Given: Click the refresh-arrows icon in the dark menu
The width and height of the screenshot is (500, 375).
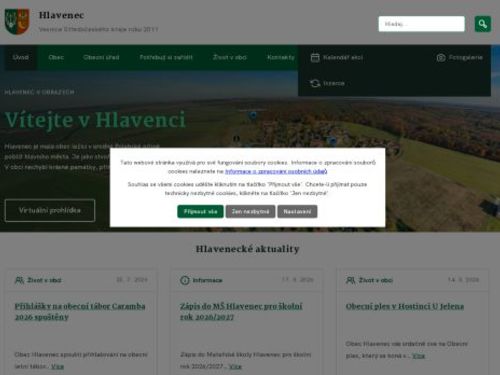Looking at the screenshot, I should click(315, 83).
